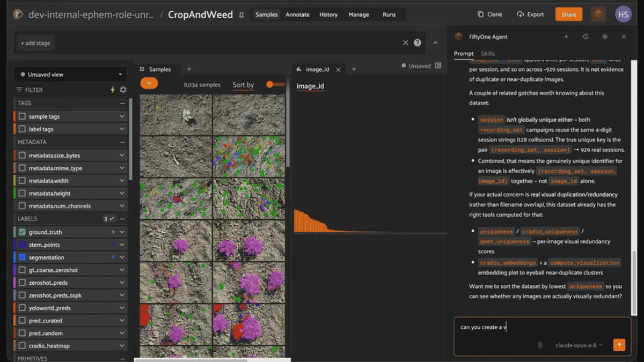
Task: Click the filter lines icon beside FILTER
Action: pyautogui.click(x=19, y=90)
